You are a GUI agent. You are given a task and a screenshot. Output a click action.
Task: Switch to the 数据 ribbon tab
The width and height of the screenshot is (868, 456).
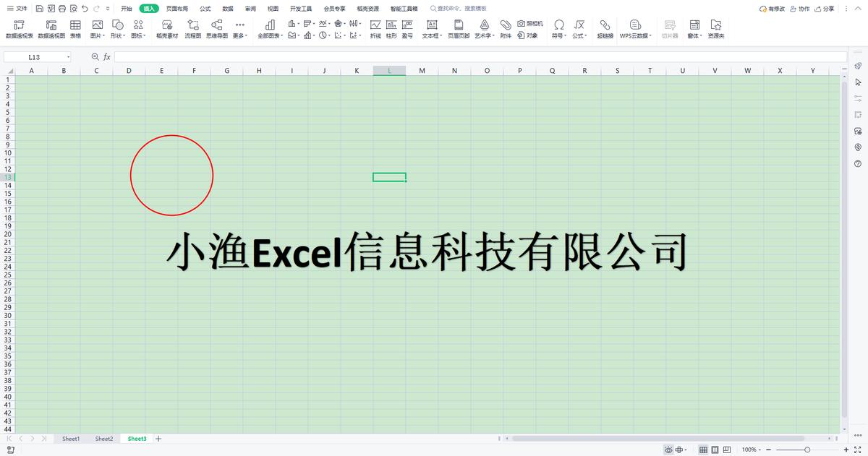click(x=226, y=8)
